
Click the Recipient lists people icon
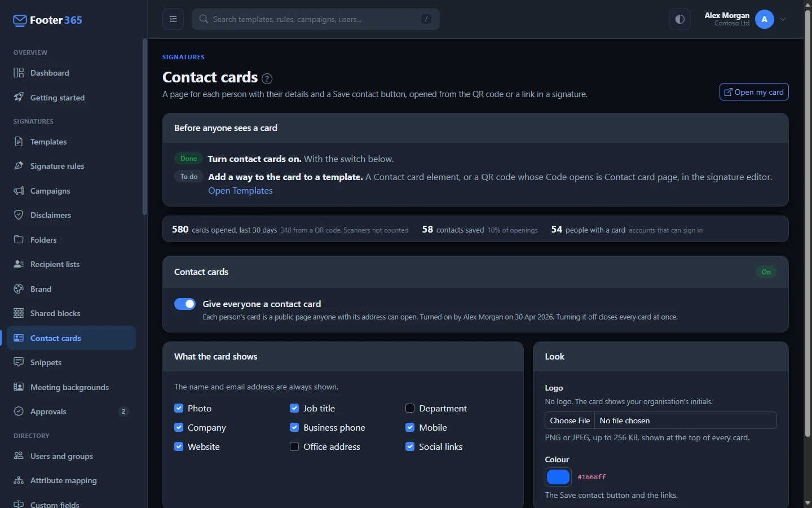(x=19, y=264)
